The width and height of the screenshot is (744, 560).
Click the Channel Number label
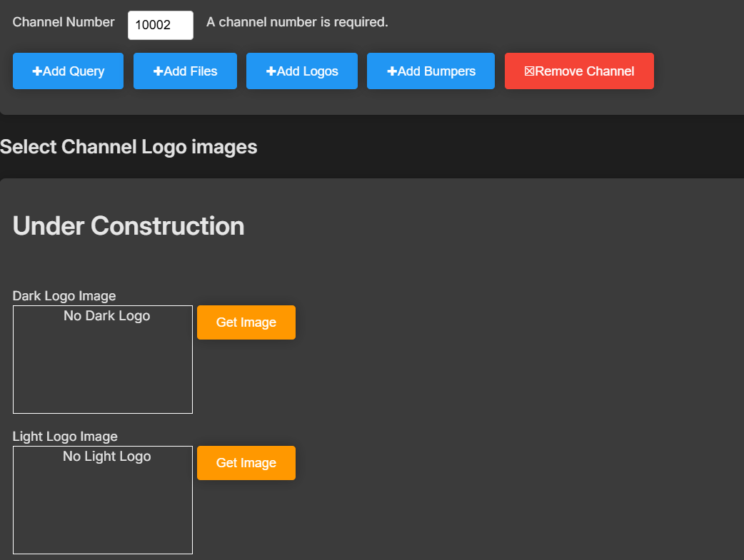click(x=64, y=22)
